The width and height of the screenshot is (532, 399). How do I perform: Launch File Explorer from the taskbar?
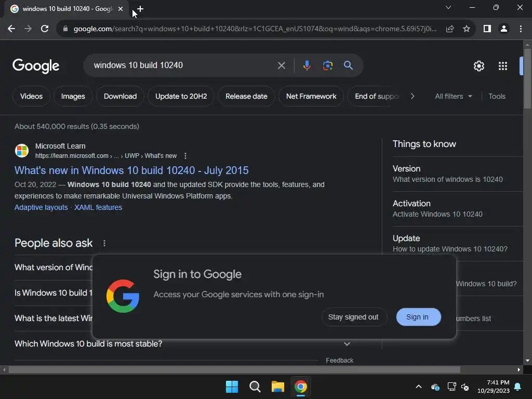278,387
